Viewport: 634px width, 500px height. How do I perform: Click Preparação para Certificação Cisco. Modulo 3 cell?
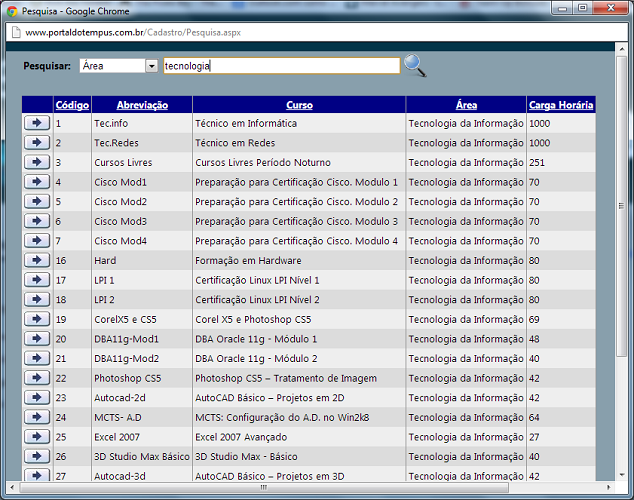click(x=296, y=222)
